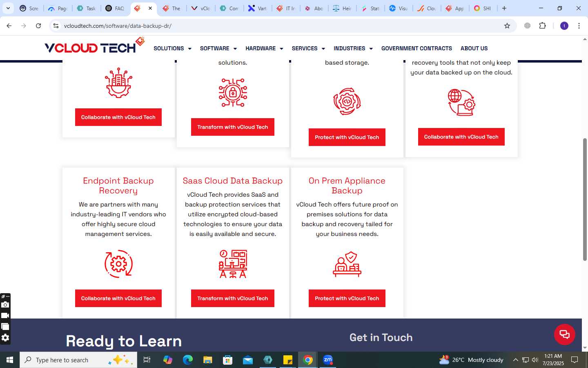Click the screenshot camera icon on left overlay
Viewport: 588px width, 368px height.
[x=5, y=305]
